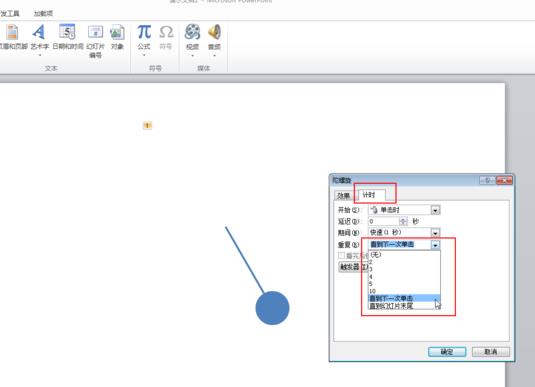The width and height of the screenshot is (535, 387).
Task: Insert Date and Time icon
Action: pos(67,32)
